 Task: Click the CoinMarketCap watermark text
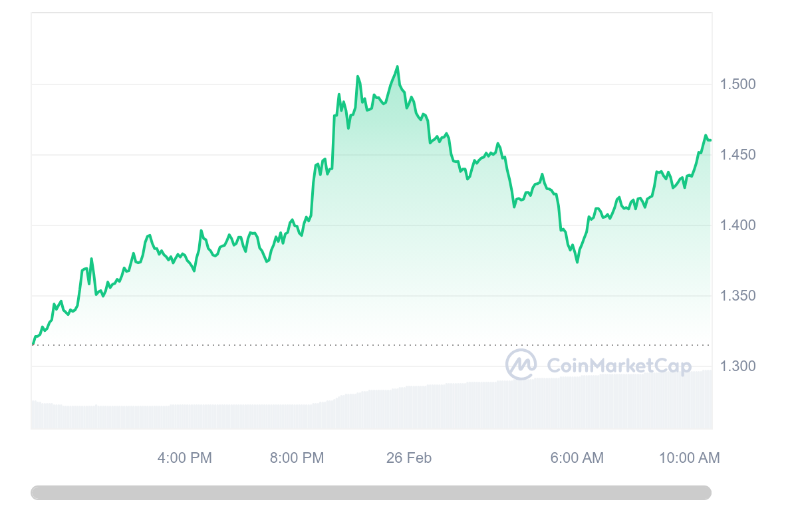tap(619, 365)
